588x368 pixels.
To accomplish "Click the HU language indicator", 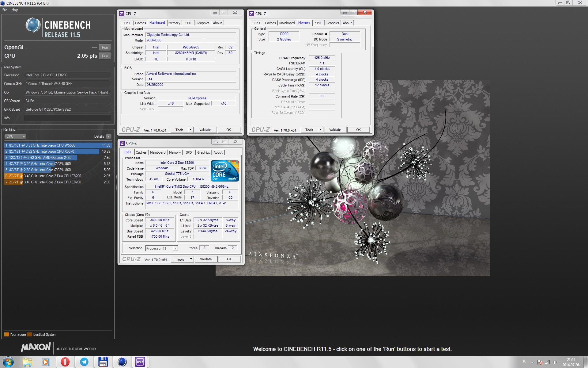I will (x=524, y=361).
